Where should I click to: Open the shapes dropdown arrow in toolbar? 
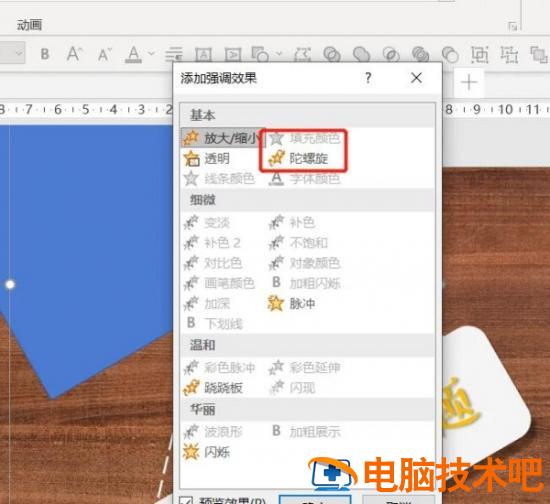point(279,53)
